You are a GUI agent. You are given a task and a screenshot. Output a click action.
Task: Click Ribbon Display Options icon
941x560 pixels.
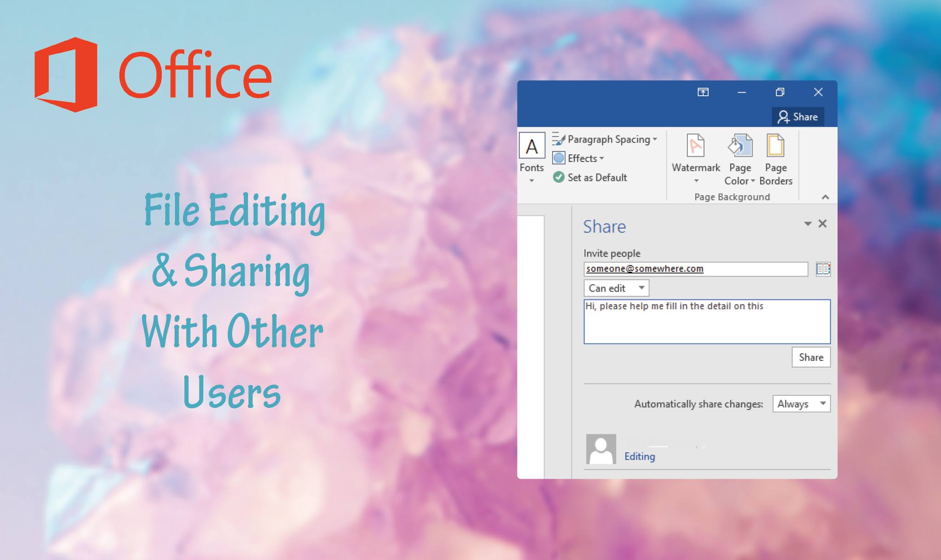click(x=703, y=92)
